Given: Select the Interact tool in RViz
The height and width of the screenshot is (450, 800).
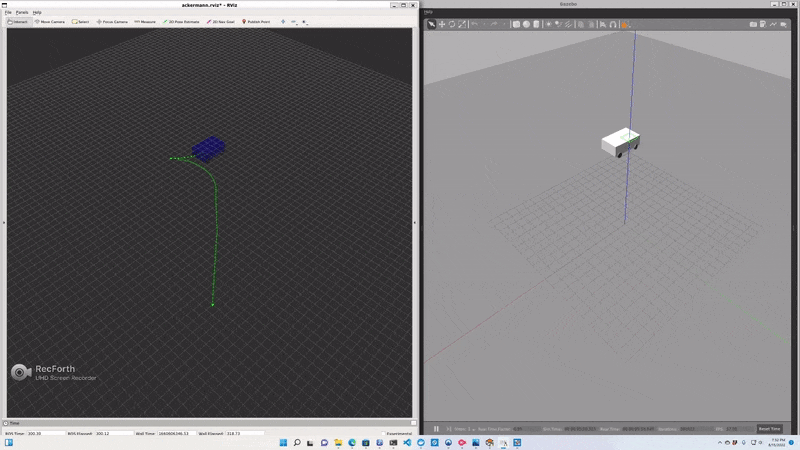Looking at the screenshot, I should pyautogui.click(x=18, y=21).
